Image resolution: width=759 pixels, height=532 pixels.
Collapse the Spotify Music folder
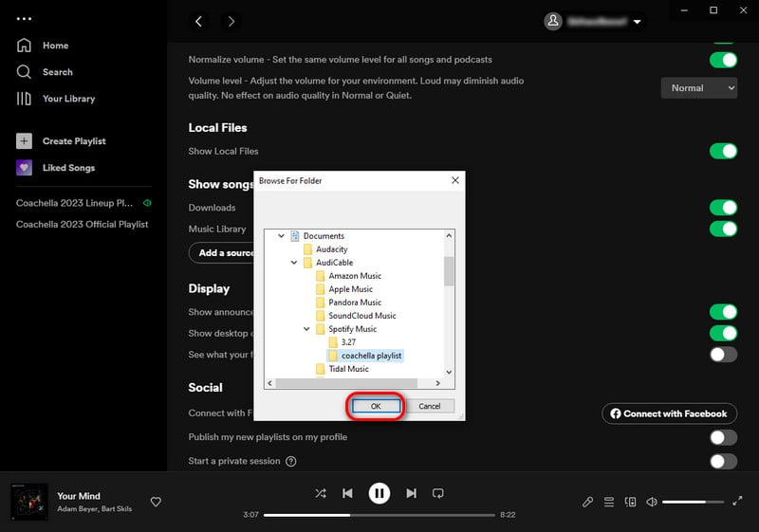pos(307,329)
